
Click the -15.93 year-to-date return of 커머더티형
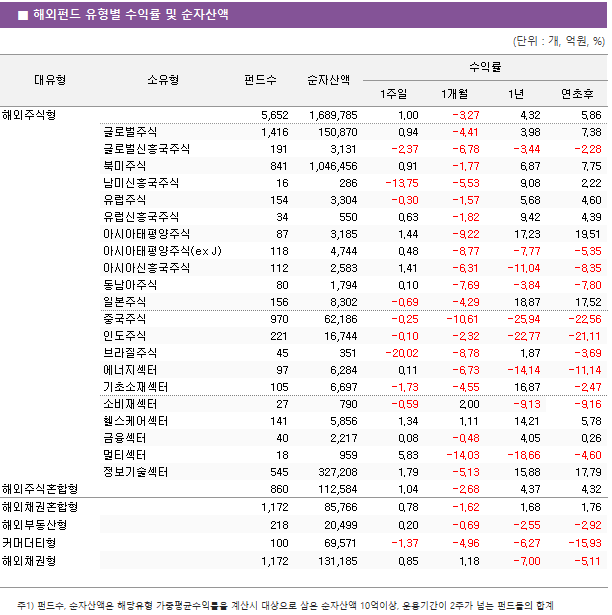[x=585, y=543]
